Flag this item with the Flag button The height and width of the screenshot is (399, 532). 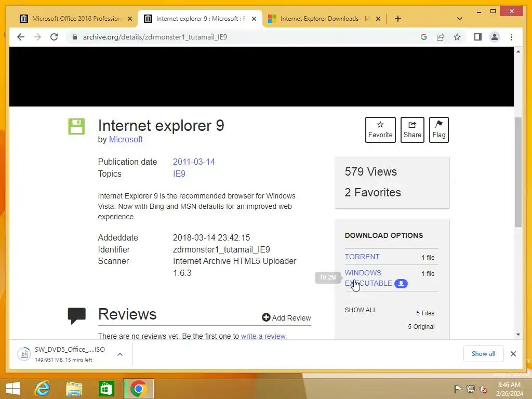click(438, 130)
